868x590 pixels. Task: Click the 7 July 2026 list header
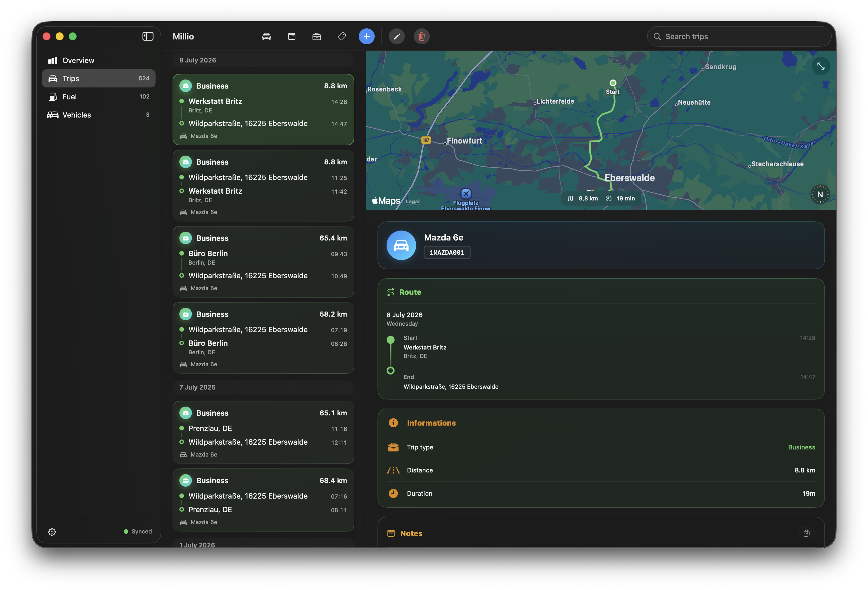coord(263,387)
